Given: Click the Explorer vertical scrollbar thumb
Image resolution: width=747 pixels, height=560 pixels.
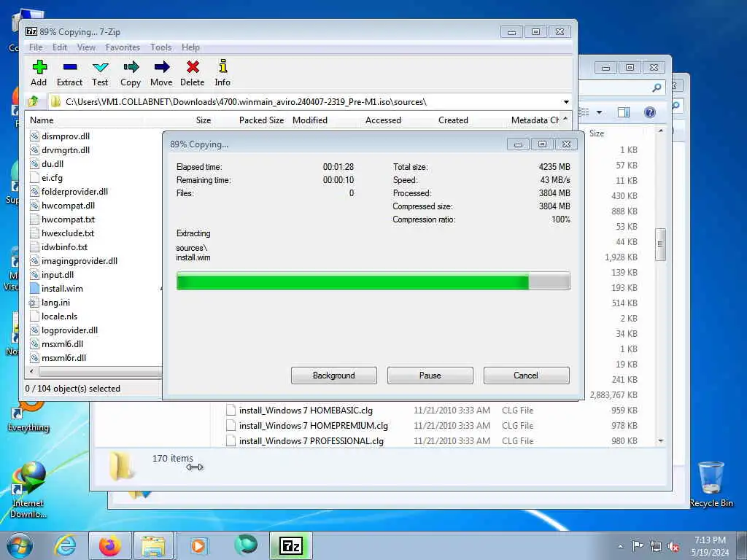Looking at the screenshot, I should coord(660,244).
